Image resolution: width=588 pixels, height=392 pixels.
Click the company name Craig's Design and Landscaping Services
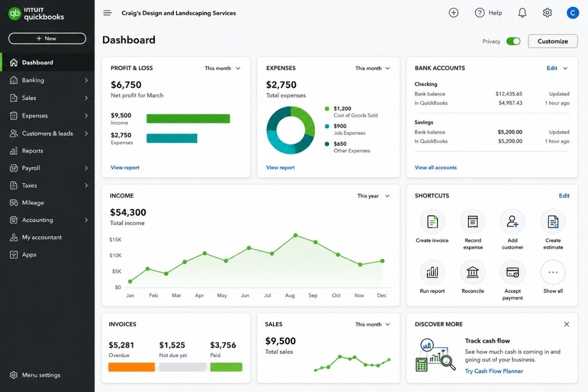179,13
